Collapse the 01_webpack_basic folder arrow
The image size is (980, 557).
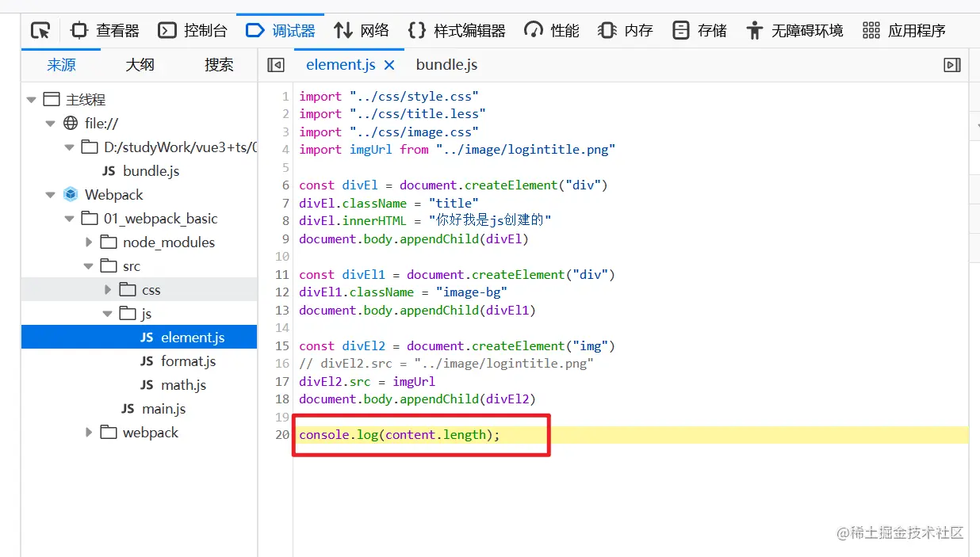pyautogui.click(x=70, y=219)
